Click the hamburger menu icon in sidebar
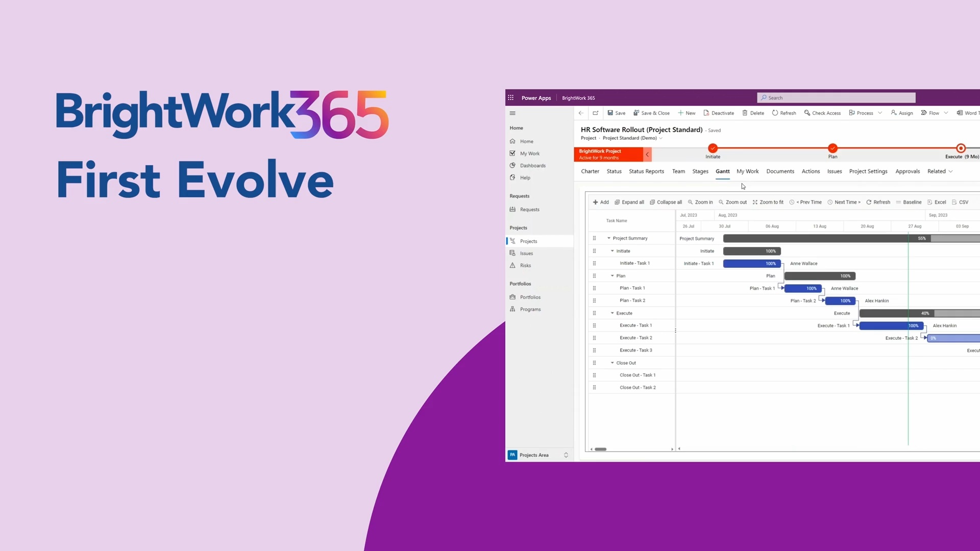The height and width of the screenshot is (551, 980). (x=512, y=113)
